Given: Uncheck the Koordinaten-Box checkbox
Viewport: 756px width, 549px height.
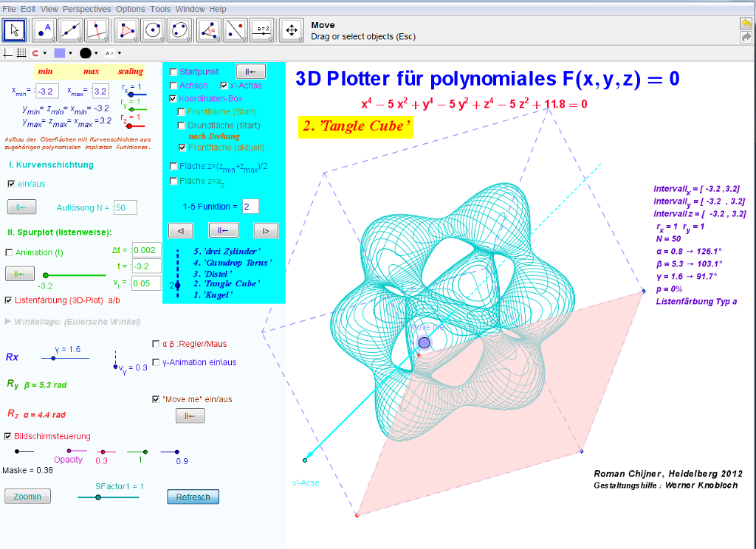Looking at the screenshot, I should tap(173, 98).
